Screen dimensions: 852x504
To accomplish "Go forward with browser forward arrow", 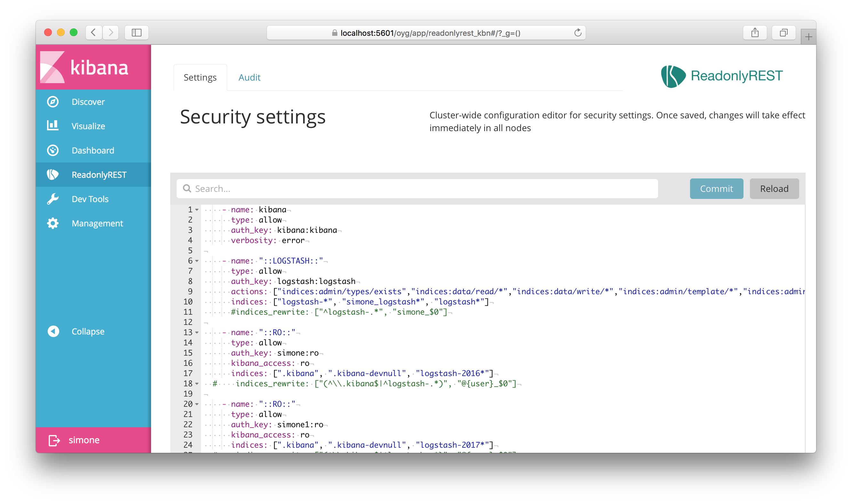I will pyautogui.click(x=111, y=33).
